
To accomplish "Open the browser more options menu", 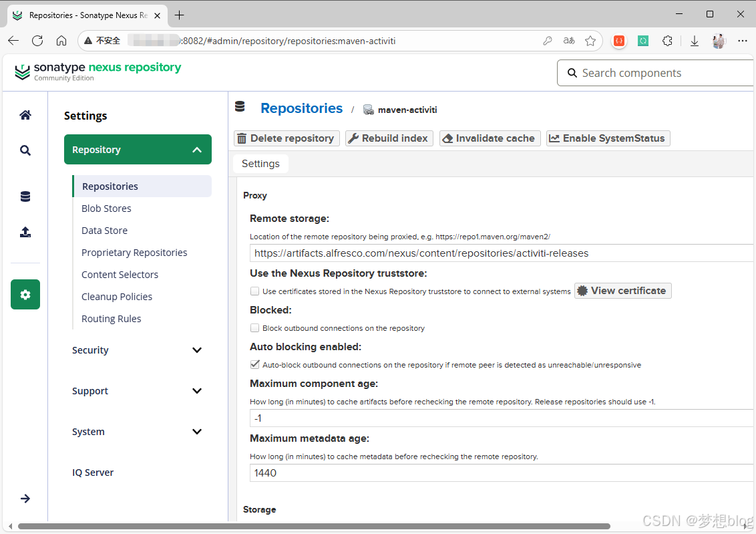I will 743,41.
